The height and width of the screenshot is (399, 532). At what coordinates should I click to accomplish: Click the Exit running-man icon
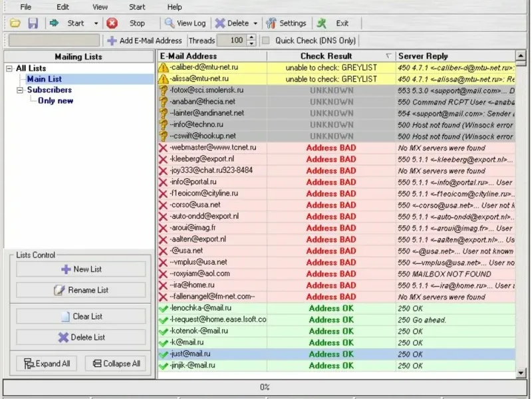pos(322,23)
